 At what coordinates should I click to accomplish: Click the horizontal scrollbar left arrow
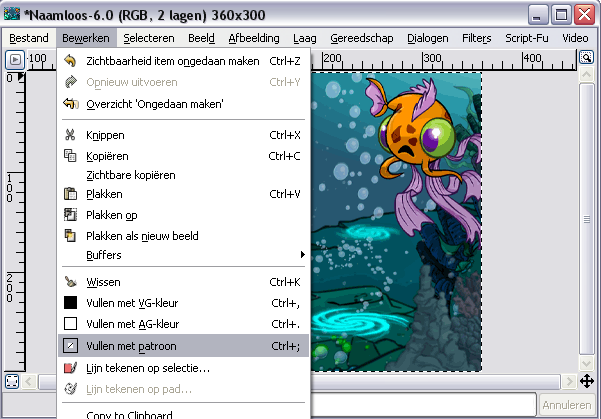point(29,381)
